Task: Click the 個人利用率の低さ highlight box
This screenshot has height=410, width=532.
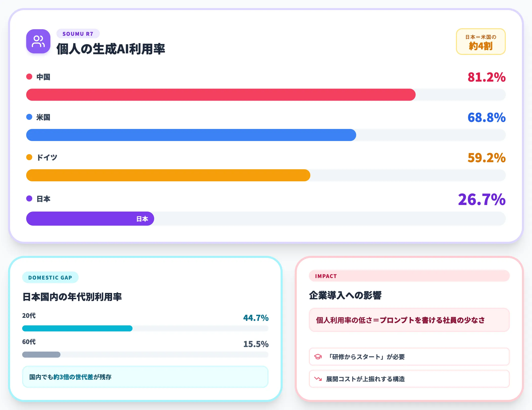Action: (x=409, y=320)
